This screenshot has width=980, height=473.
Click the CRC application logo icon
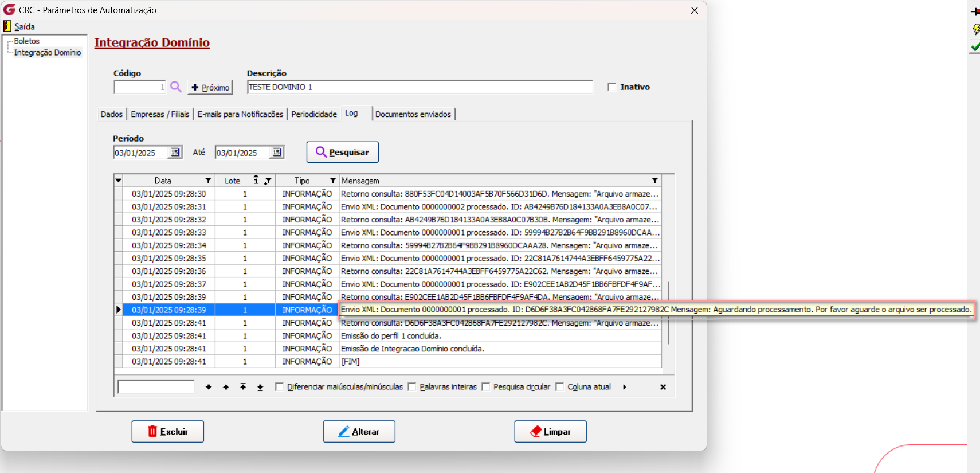pos(9,10)
